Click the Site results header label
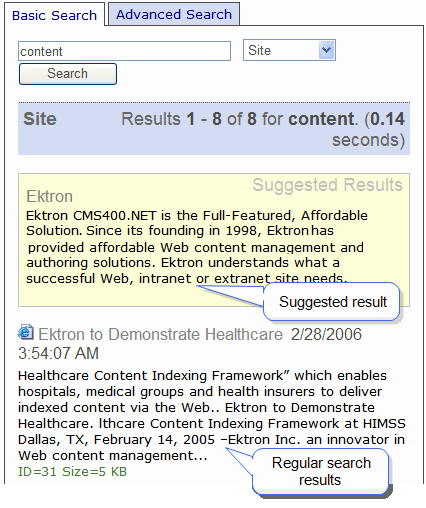The height and width of the screenshot is (508, 426). coord(40,119)
